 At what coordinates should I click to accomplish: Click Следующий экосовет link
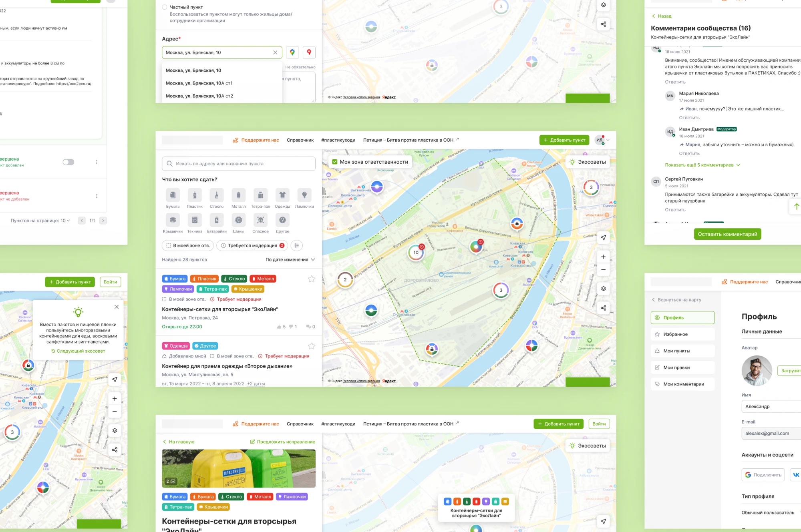(x=78, y=351)
